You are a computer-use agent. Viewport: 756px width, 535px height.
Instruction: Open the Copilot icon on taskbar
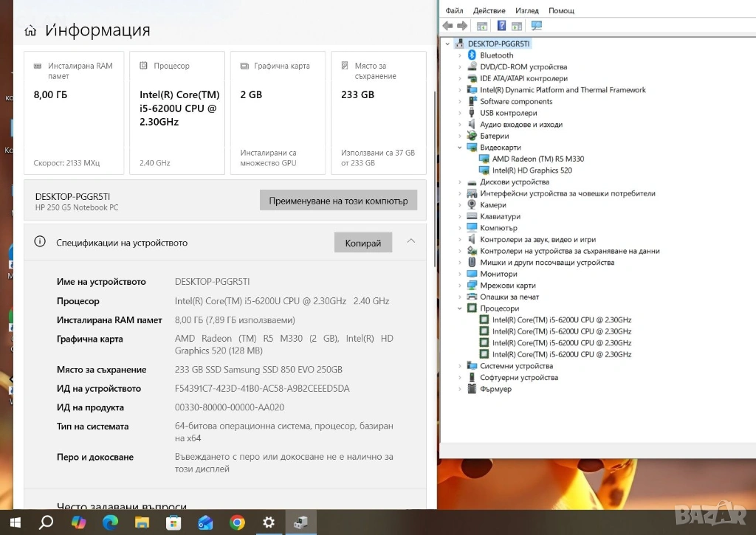[x=78, y=522]
